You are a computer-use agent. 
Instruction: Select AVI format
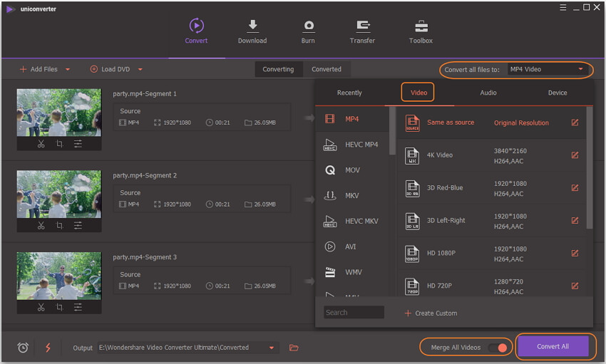coord(352,246)
